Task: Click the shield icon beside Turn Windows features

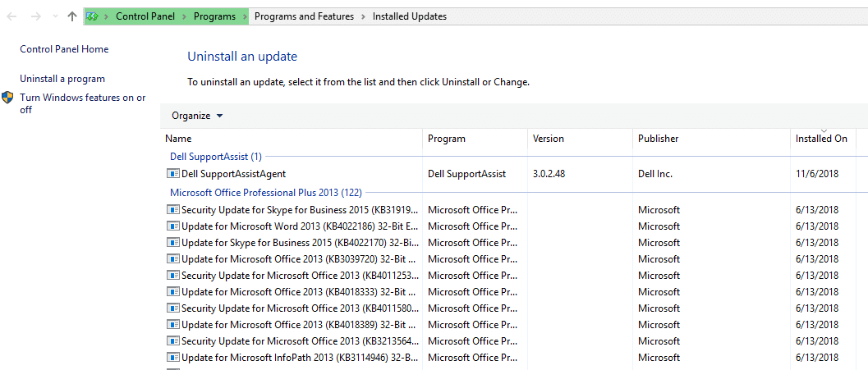Action: pos(7,98)
